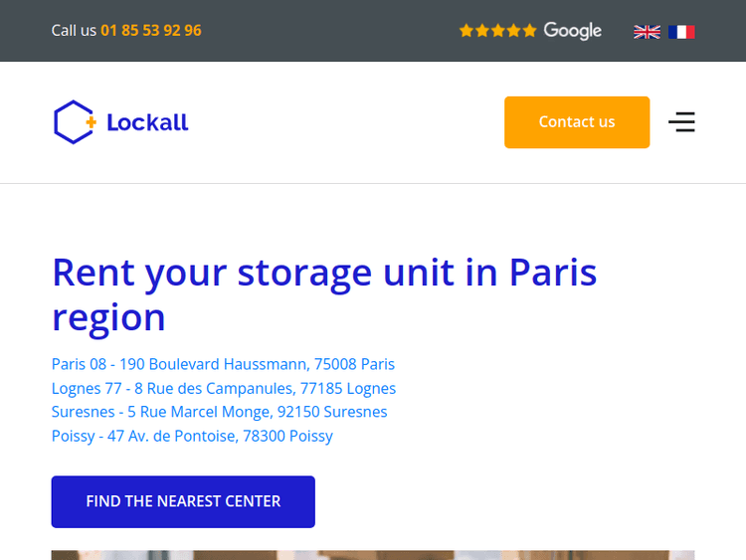The image size is (746, 560).
Task: Switch site language to English flag
Action: pyautogui.click(x=647, y=32)
